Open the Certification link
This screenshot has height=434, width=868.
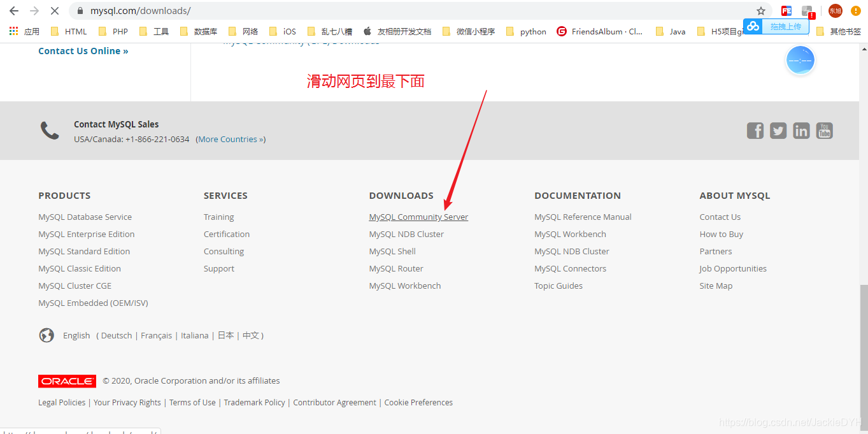pos(227,234)
